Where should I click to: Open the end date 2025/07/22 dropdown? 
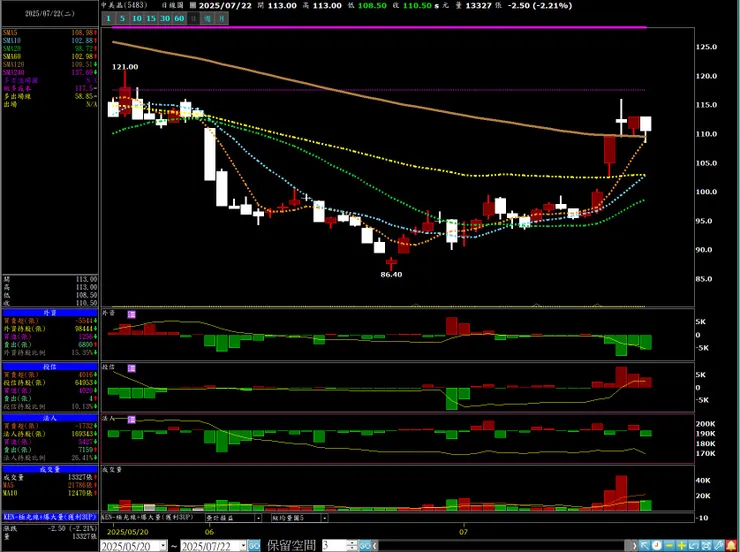pos(244,546)
